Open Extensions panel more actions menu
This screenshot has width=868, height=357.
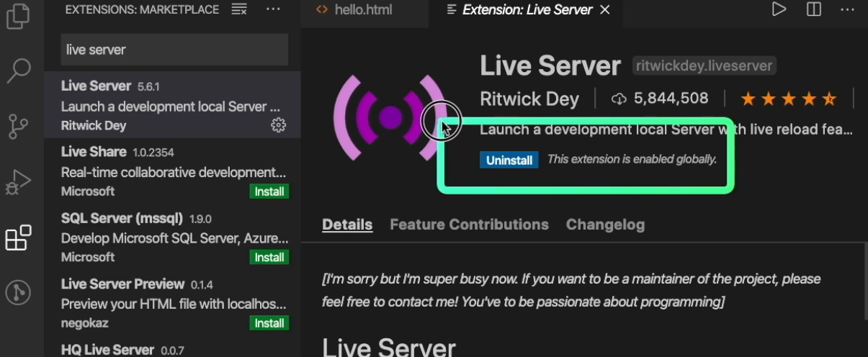click(273, 9)
